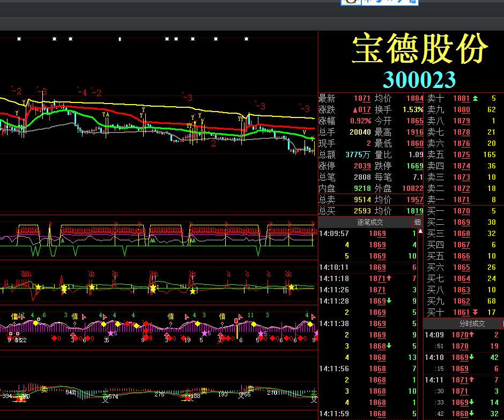
Task: Select the 换手 value 1.53%
Action: tap(413, 109)
